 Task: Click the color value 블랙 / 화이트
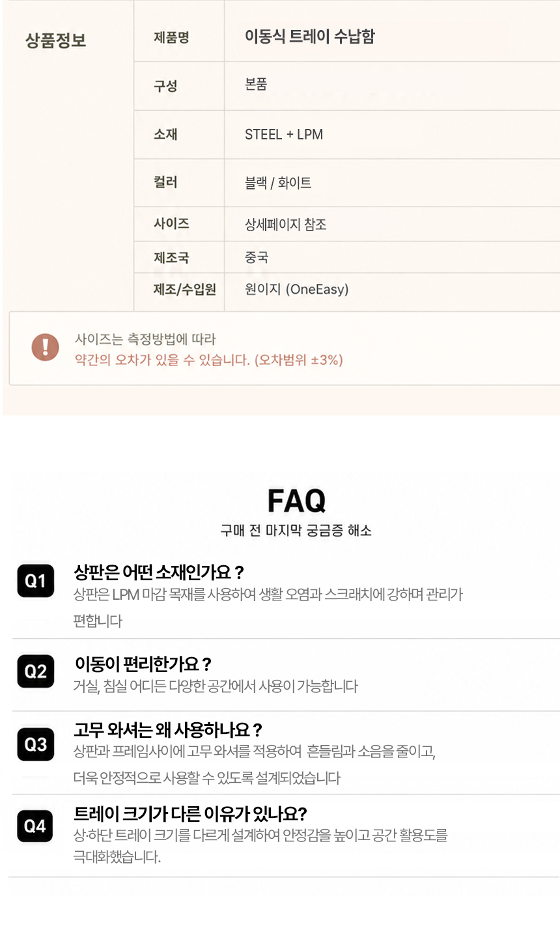[x=278, y=183]
